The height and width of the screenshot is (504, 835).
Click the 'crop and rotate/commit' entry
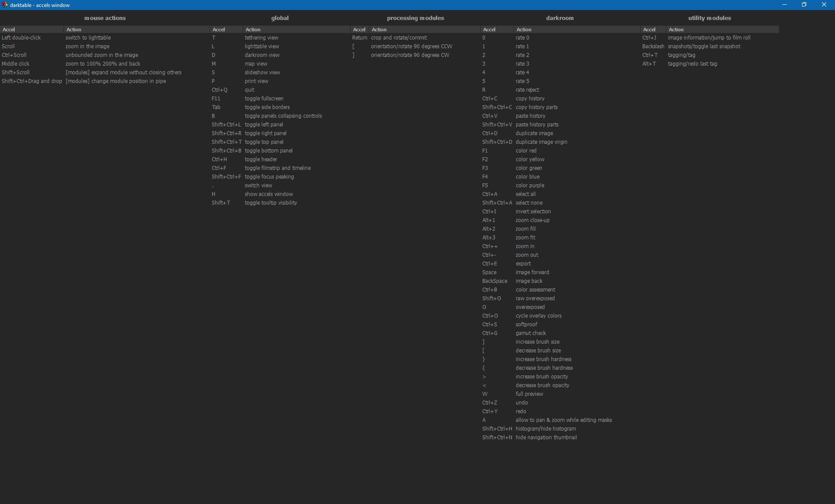click(x=399, y=38)
